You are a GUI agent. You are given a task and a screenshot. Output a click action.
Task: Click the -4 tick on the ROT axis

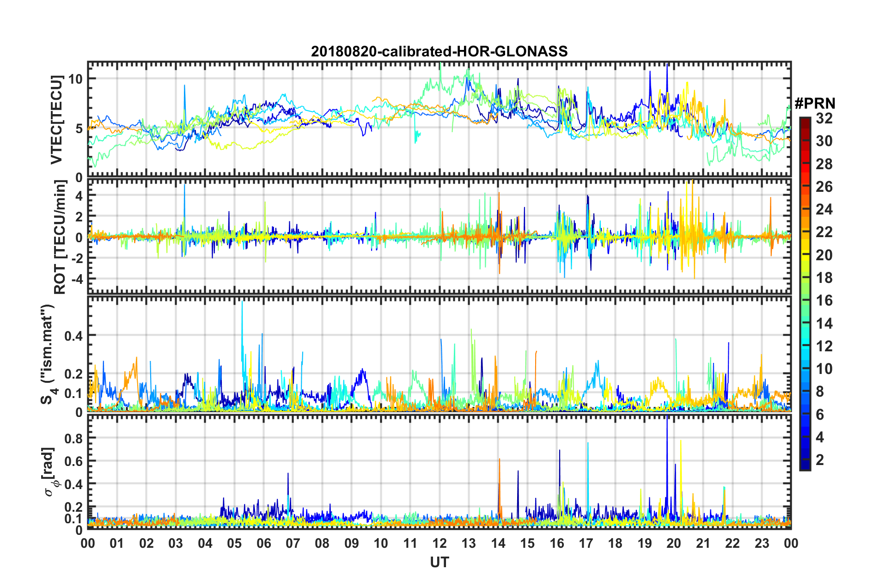coord(75,279)
